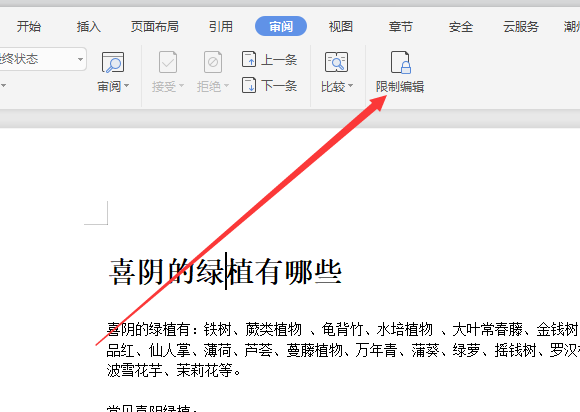Open the 页面布局 tab
This screenshot has height=412, width=580.
tap(155, 27)
